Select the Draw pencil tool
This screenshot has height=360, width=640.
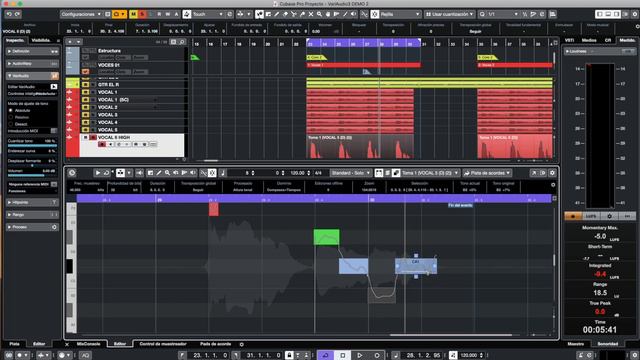click(x=277, y=14)
